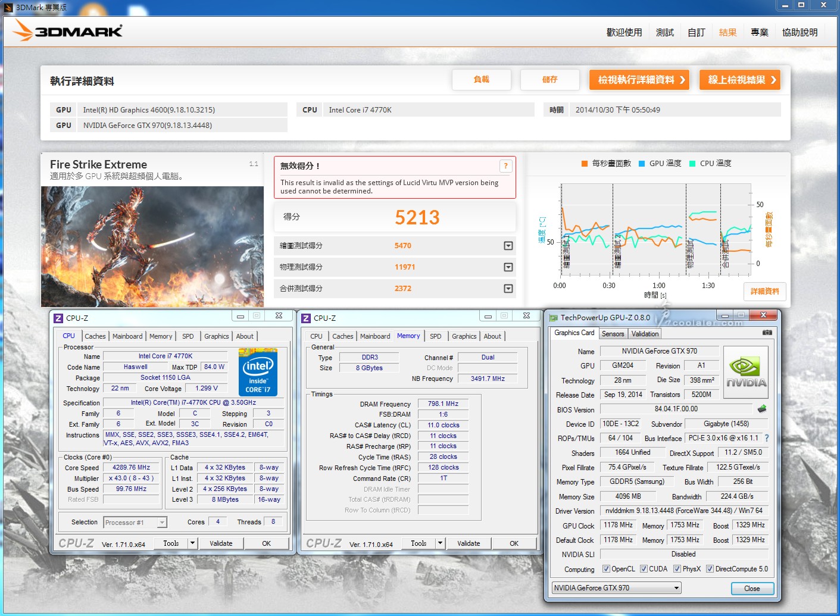Toggle the CUDA checkbox in GPU-Z
Image resolution: width=840 pixels, height=616 pixels.
pos(644,569)
